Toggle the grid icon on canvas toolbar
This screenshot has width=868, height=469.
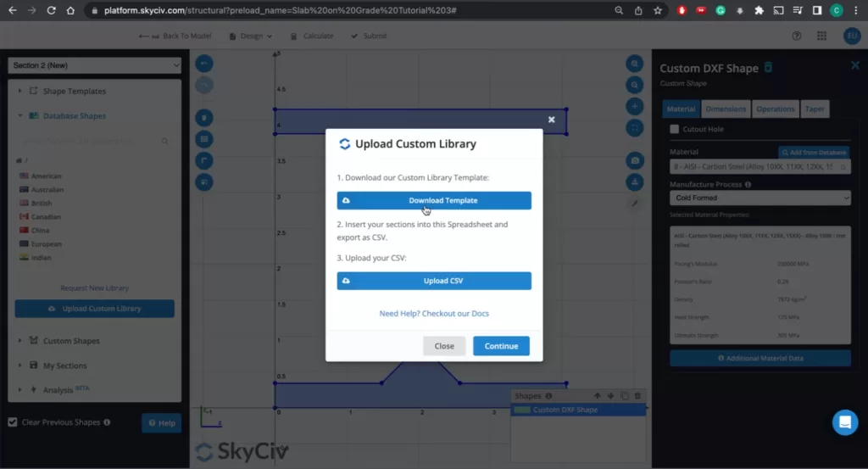pyautogui.click(x=204, y=139)
